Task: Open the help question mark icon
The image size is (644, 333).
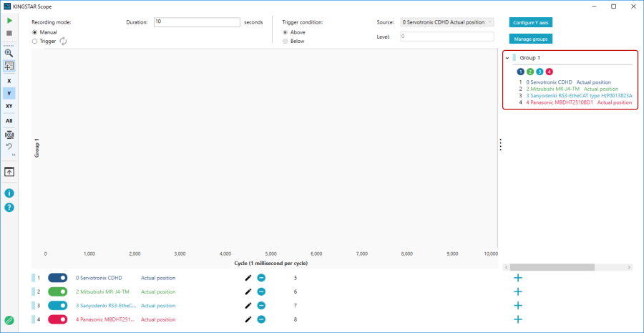Action: 9,208
